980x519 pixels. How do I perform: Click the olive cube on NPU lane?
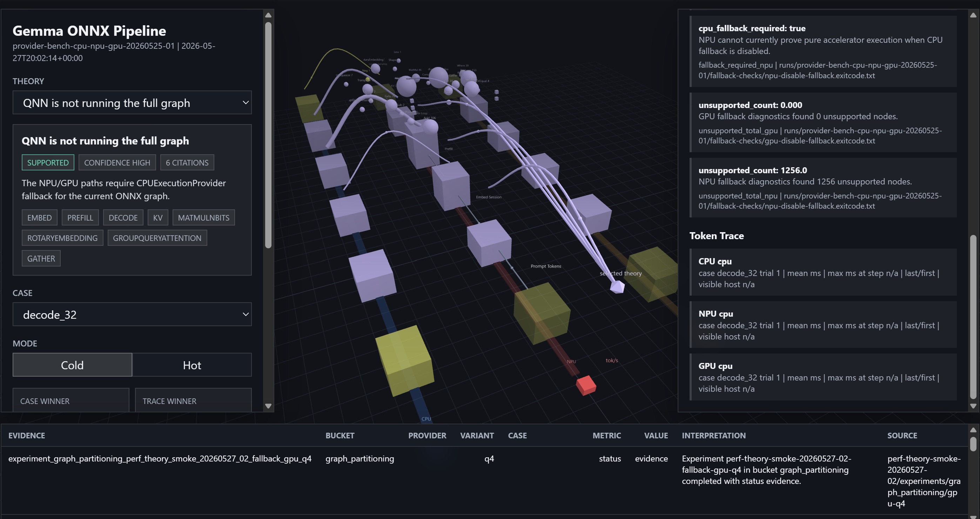pyautogui.click(x=542, y=313)
